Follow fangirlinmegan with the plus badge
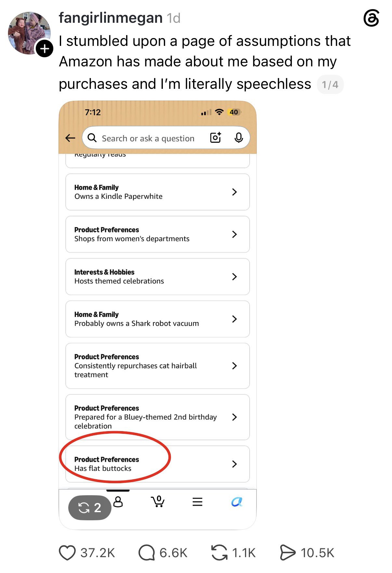Image resolution: width=392 pixels, height=573 pixels. click(45, 49)
